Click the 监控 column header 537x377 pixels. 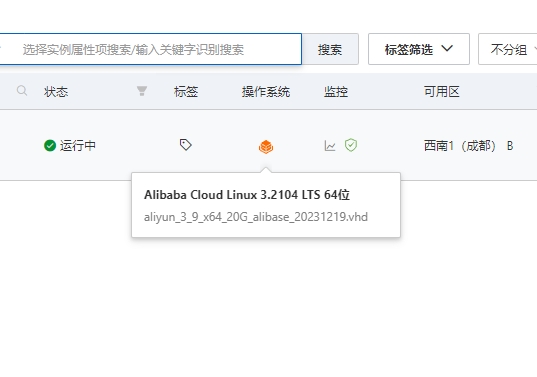pyautogui.click(x=336, y=91)
